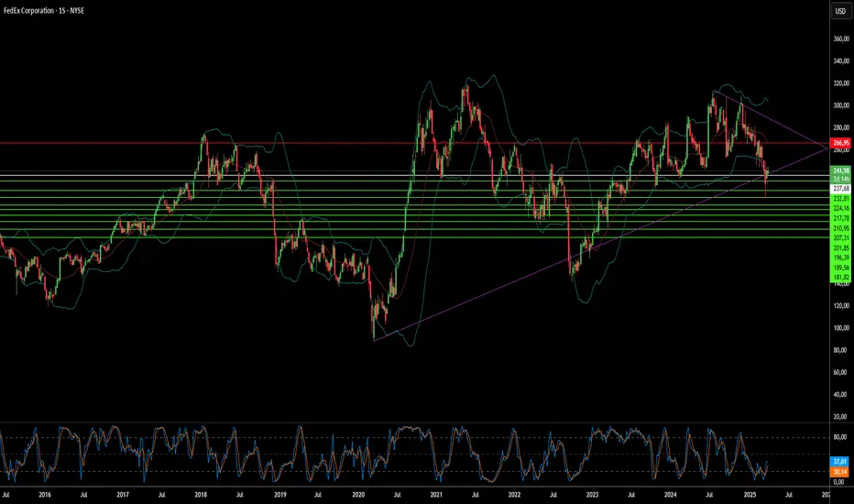Image resolution: width=854 pixels, height=504 pixels.
Task: Open the USD currency selector
Action: tap(840, 11)
